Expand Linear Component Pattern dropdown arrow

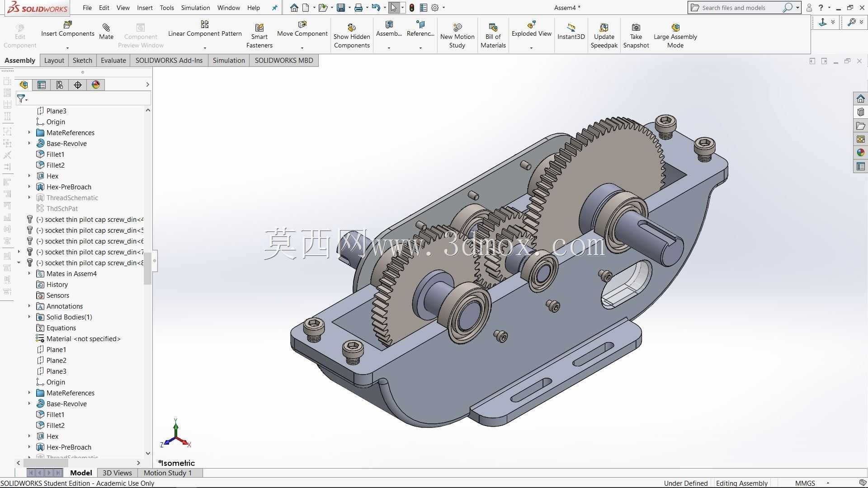(x=205, y=47)
